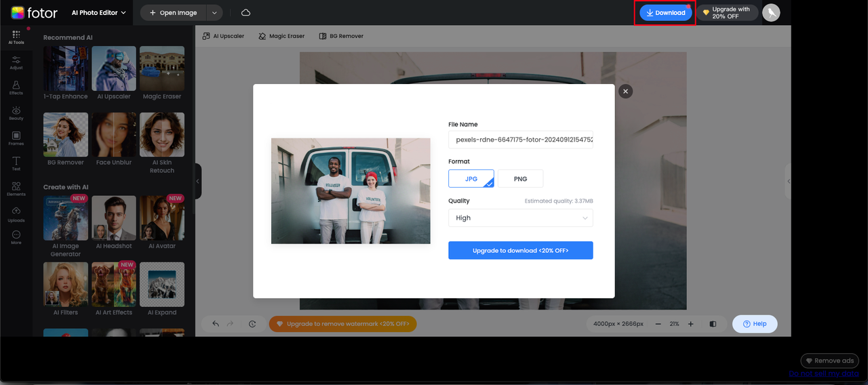Viewport: 868px width, 385px height.
Task: Open the More sidebar menu
Action: (16, 237)
